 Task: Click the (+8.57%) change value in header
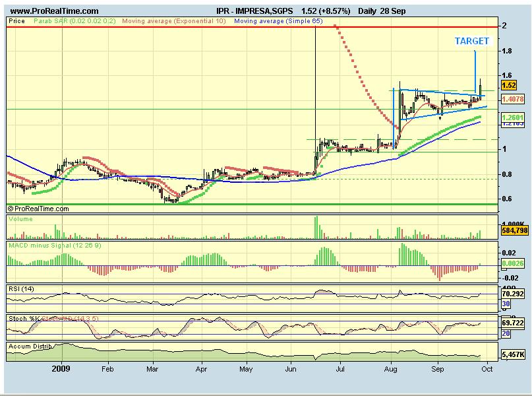(x=334, y=11)
